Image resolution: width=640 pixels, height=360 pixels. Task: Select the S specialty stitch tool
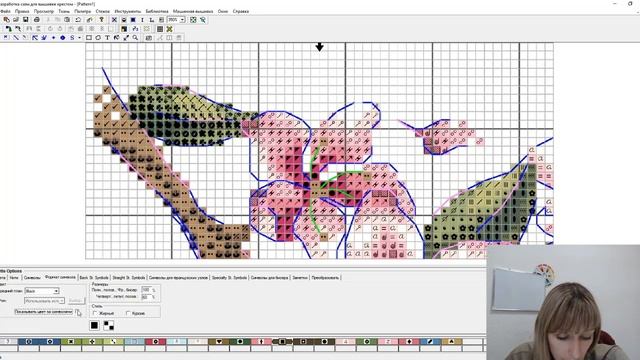[x=72, y=38]
